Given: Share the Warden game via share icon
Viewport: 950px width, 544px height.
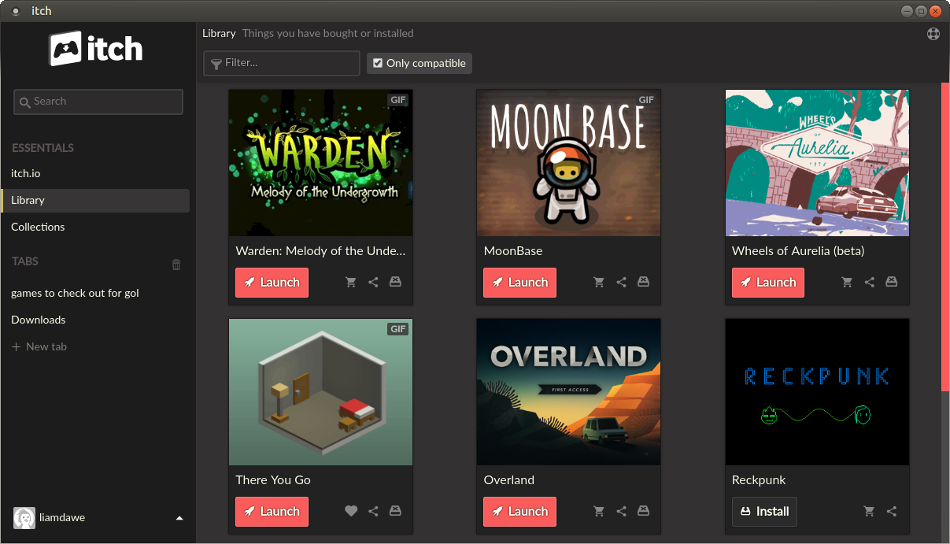Looking at the screenshot, I should 373,282.
